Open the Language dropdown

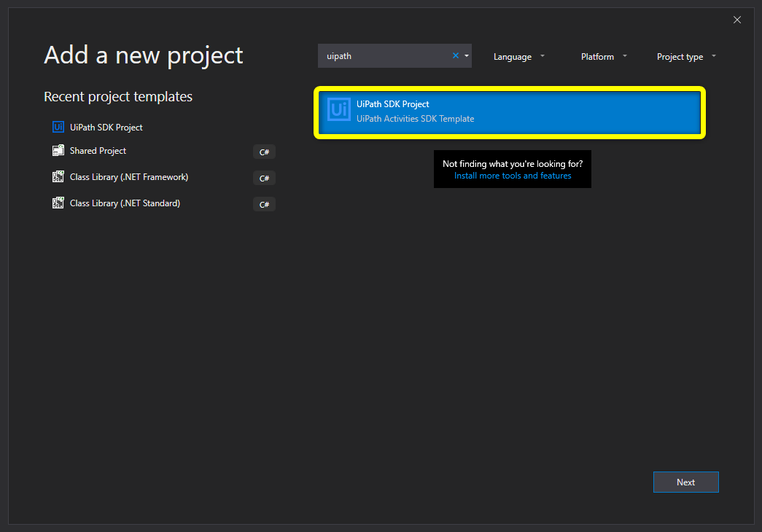pyautogui.click(x=518, y=56)
